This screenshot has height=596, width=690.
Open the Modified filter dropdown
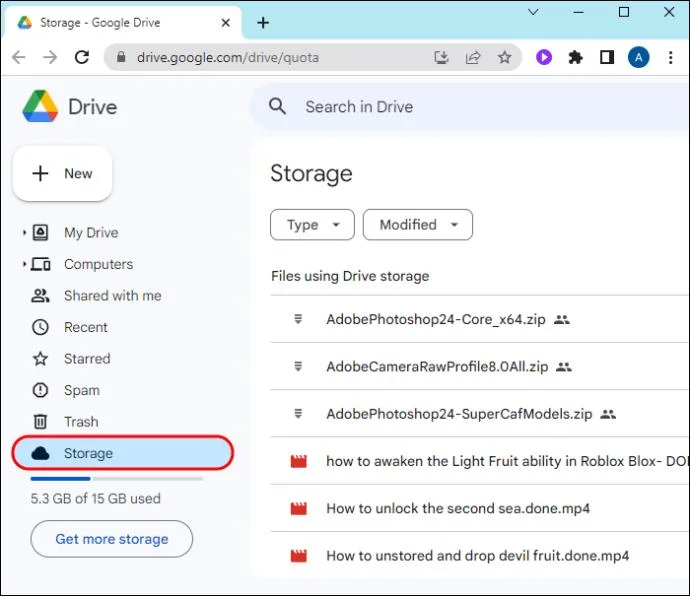tap(418, 225)
